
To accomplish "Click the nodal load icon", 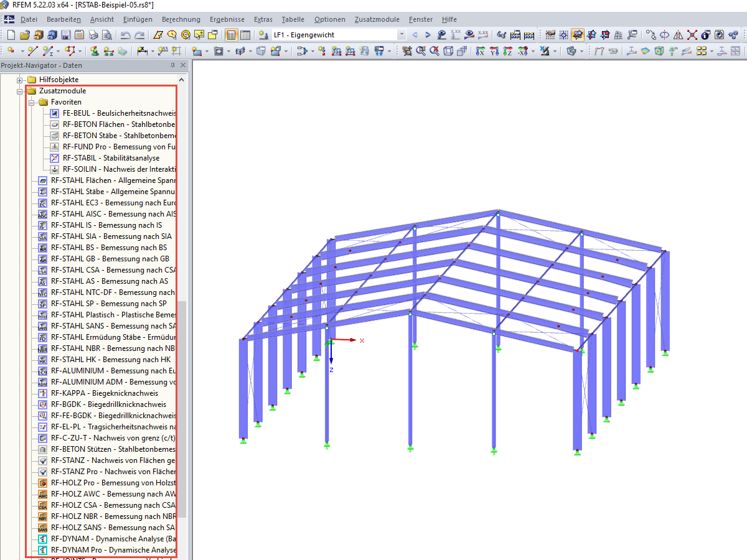I will (321, 51).
